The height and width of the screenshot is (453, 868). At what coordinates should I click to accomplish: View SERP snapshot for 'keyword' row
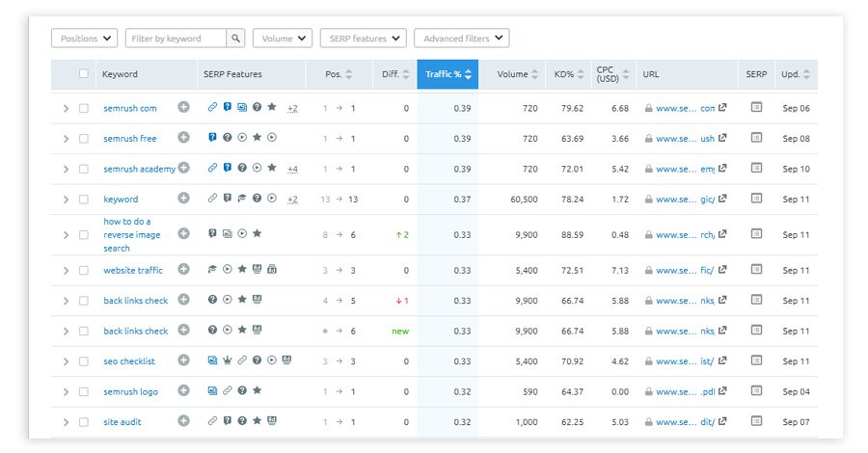[756, 198]
